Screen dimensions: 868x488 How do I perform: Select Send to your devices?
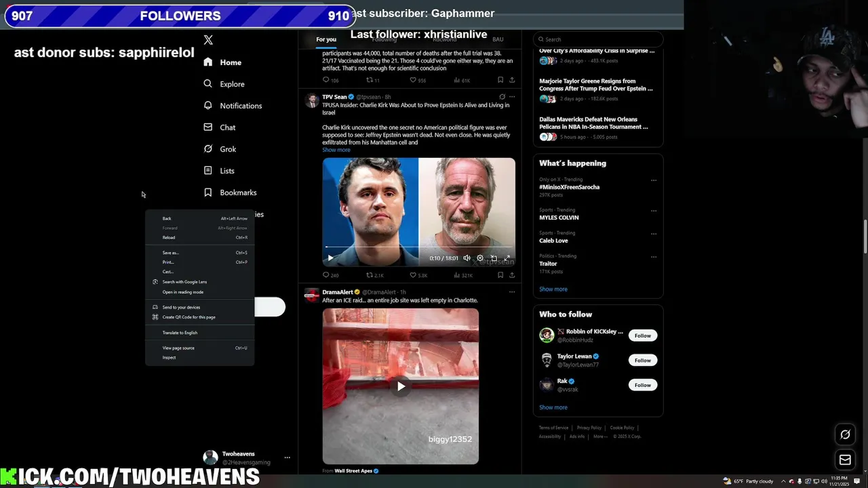coord(199,307)
